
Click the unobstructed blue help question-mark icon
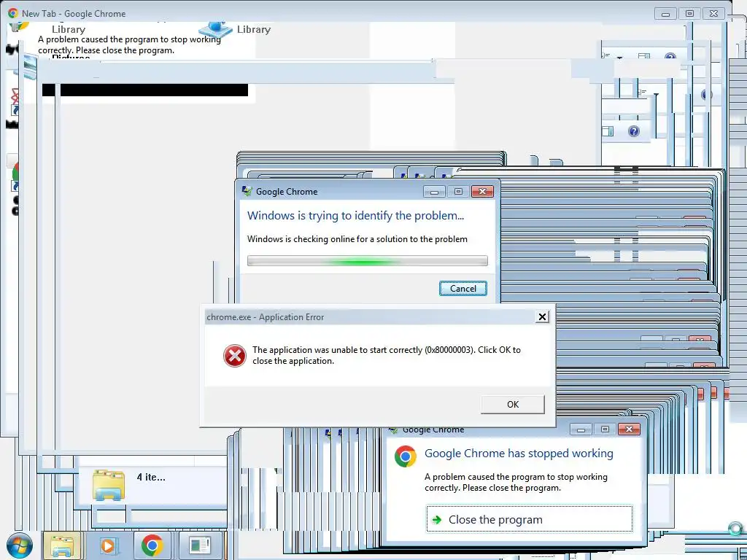pyautogui.click(x=634, y=131)
